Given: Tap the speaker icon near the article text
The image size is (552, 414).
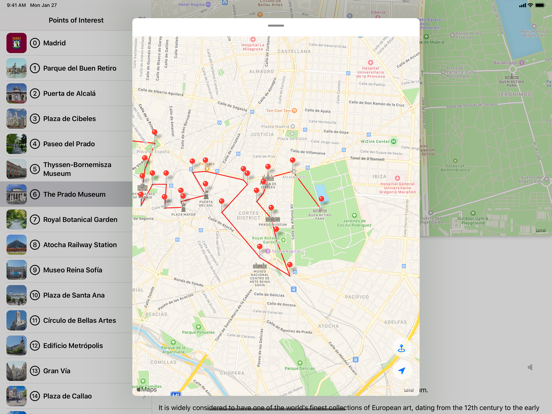Looking at the screenshot, I should pyautogui.click(x=530, y=367).
